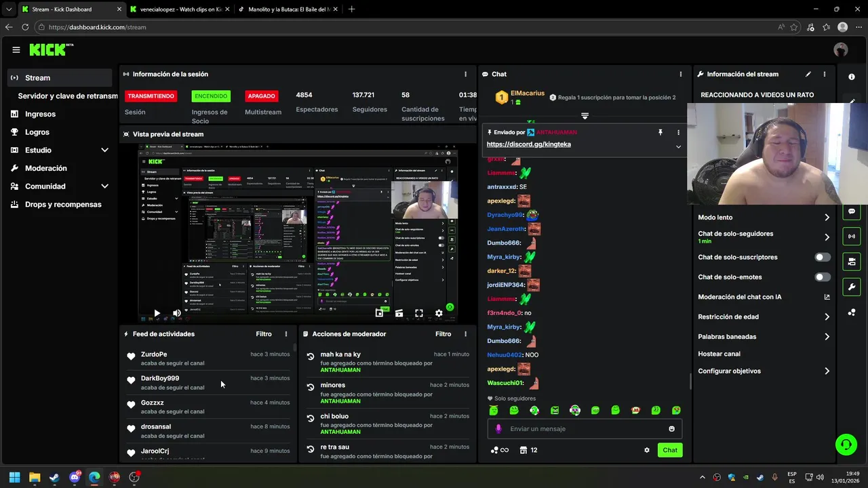Open pinned message options menu
The height and width of the screenshot is (488, 868).
[x=678, y=133]
